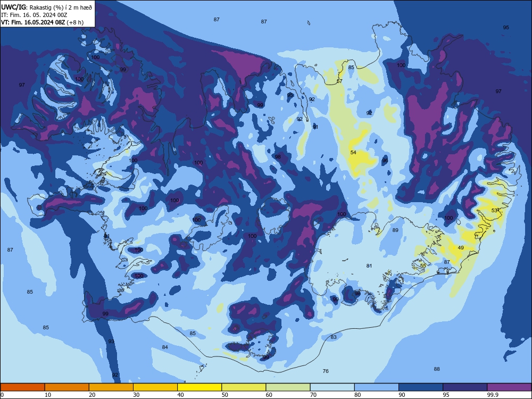Select the legend tick label '99.9'
The height and width of the screenshot is (399, 532).
493,395
